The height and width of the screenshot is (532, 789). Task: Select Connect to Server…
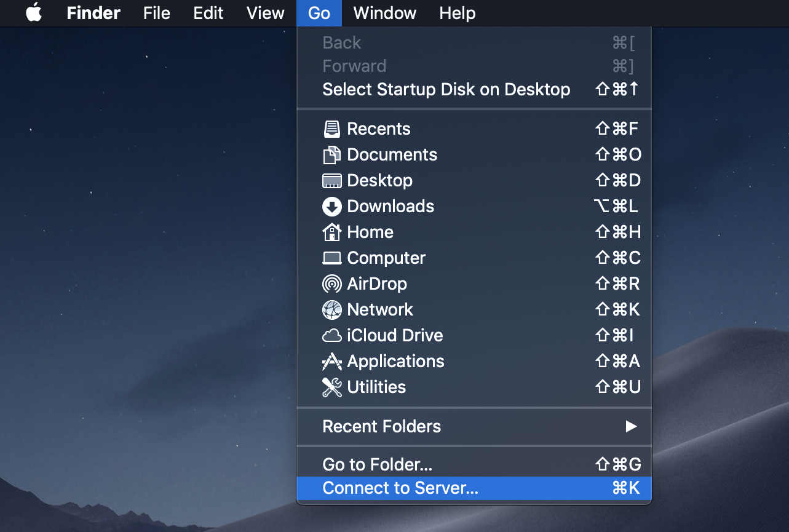[x=474, y=488]
